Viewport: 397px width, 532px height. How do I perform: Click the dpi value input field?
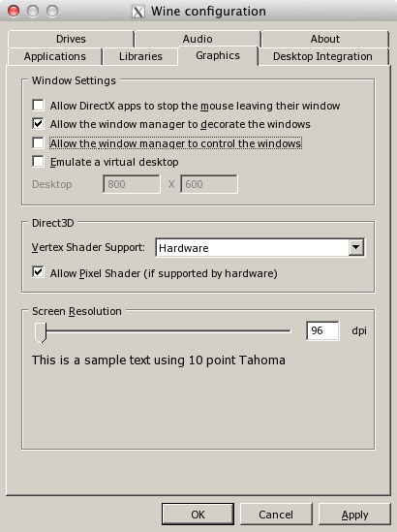click(x=322, y=330)
